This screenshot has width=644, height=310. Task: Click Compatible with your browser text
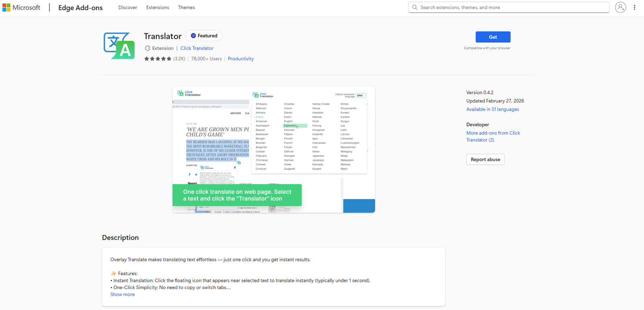click(487, 48)
